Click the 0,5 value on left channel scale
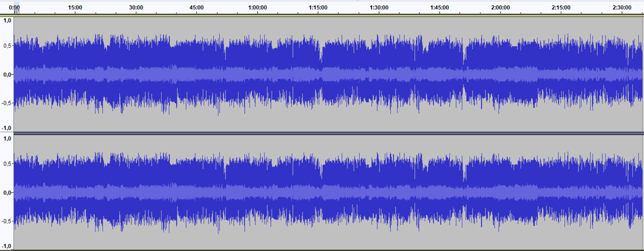Image resolution: width=644 pixels, height=251 pixels. (8, 45)
